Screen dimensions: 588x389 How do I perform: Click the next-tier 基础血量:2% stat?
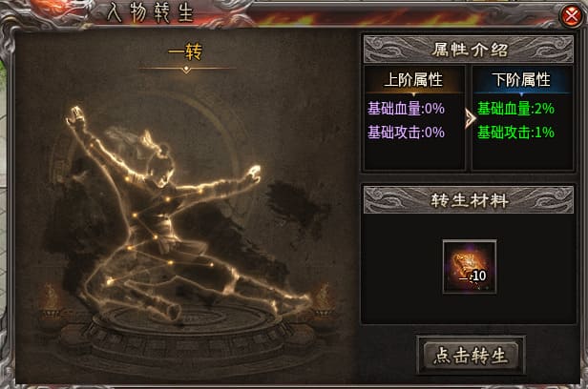pos(515,109)
